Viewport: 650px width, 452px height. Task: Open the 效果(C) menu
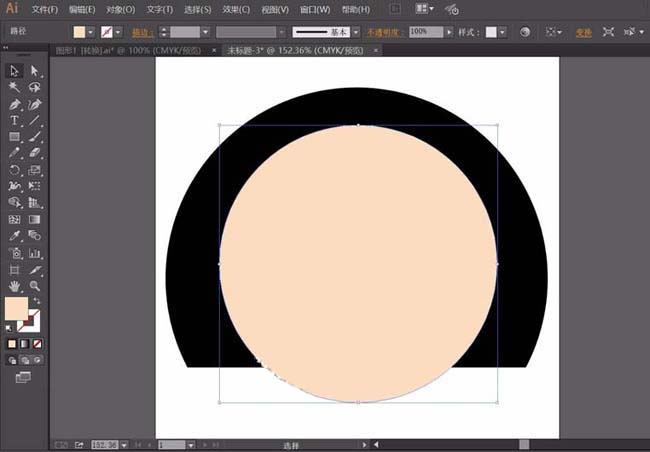(236, 9)
